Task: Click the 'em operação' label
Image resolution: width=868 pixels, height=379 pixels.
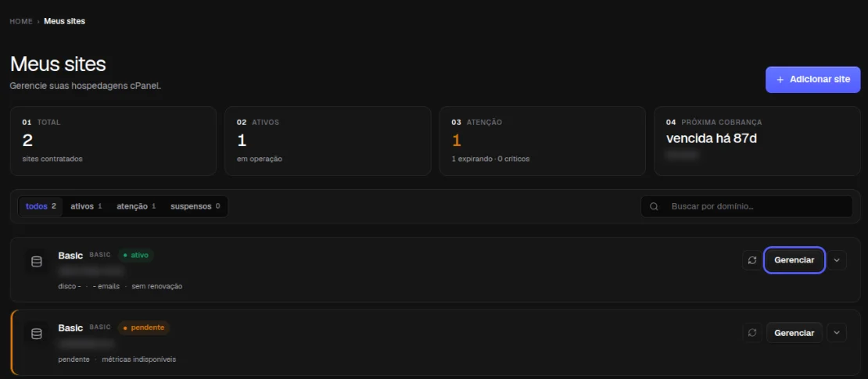Action: (x=260, y=159)
